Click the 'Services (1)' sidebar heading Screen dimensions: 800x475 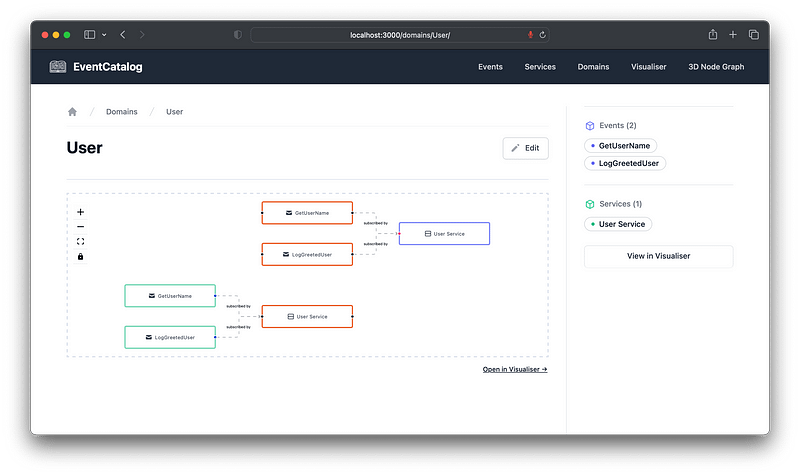[620, 204]
